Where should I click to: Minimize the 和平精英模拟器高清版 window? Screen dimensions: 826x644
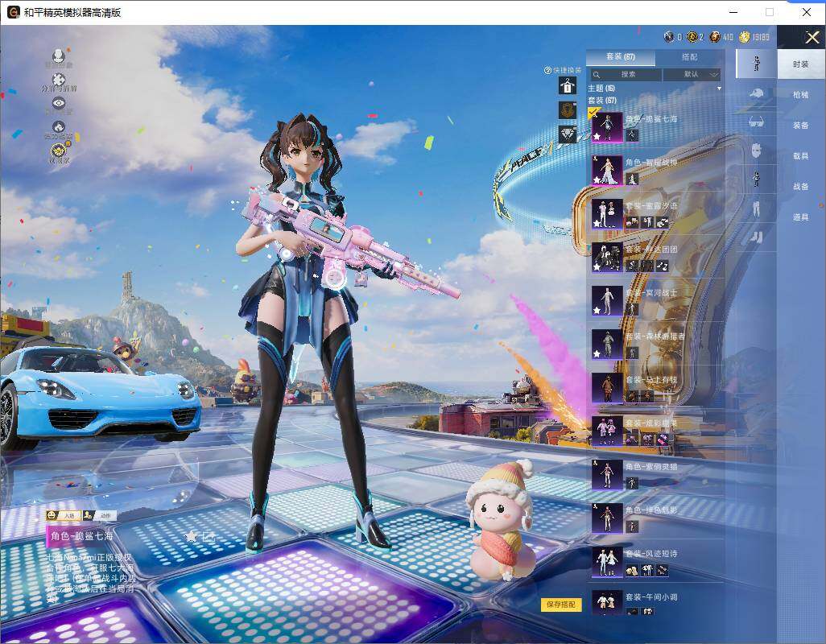pos(733,12)
